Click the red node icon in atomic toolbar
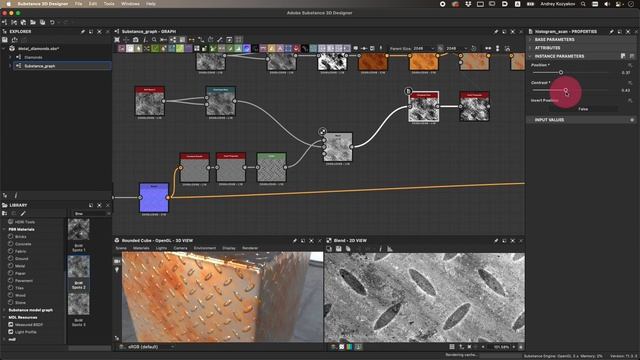Image resolution: width=640 pixels, height=360 pixels. (296, 48)
